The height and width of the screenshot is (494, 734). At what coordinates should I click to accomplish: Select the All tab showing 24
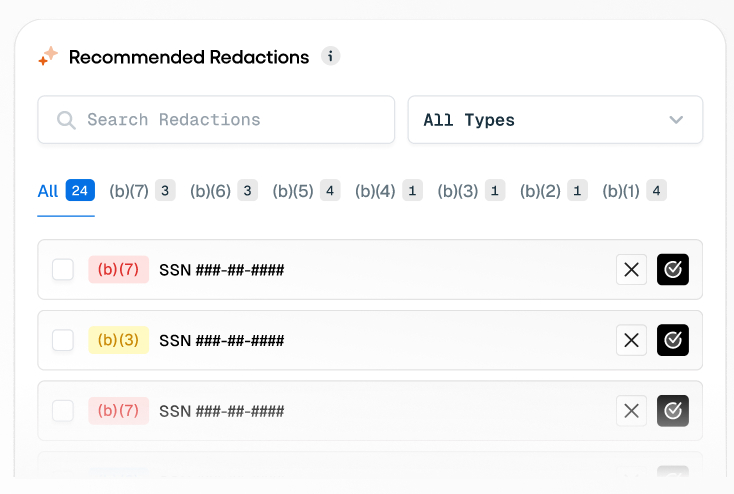[66, 191]
